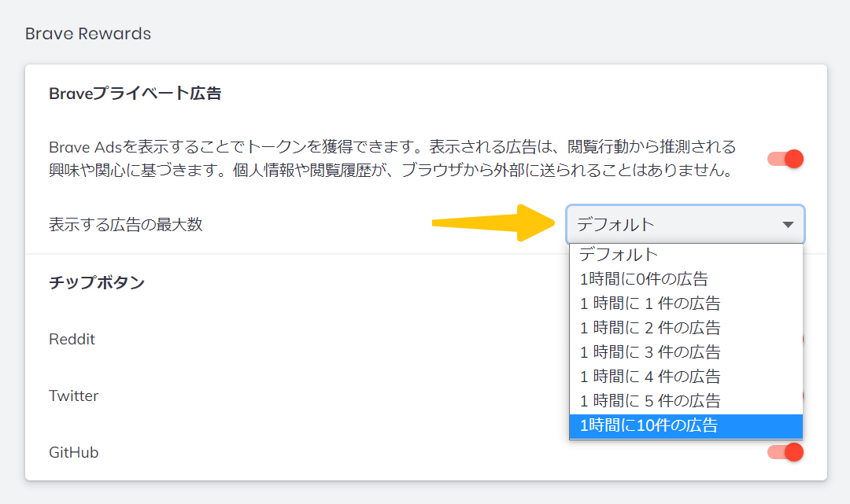Click the チップボタン heading
Viewport: 850px width, 504px height.
(x=97, y=282)
